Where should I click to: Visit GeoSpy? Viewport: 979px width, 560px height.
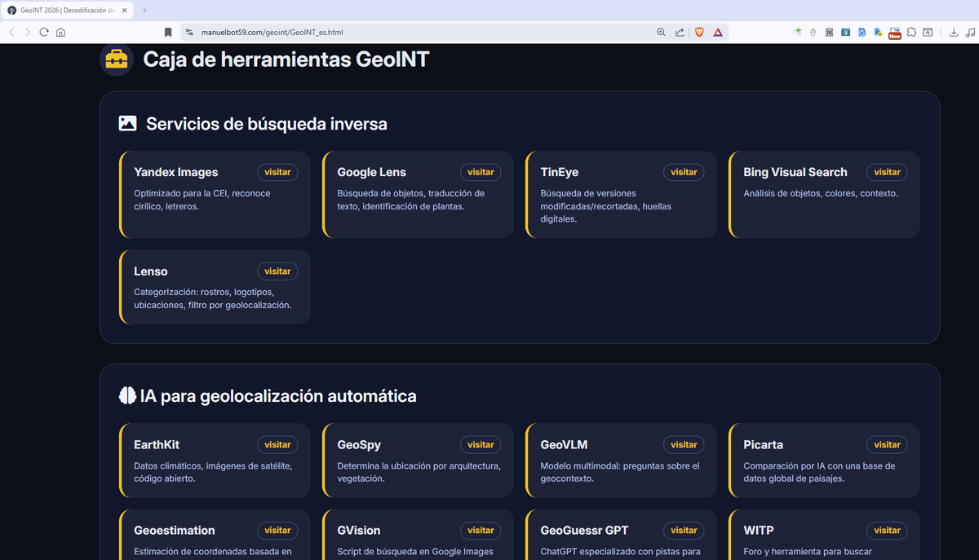tap(481, 445)
